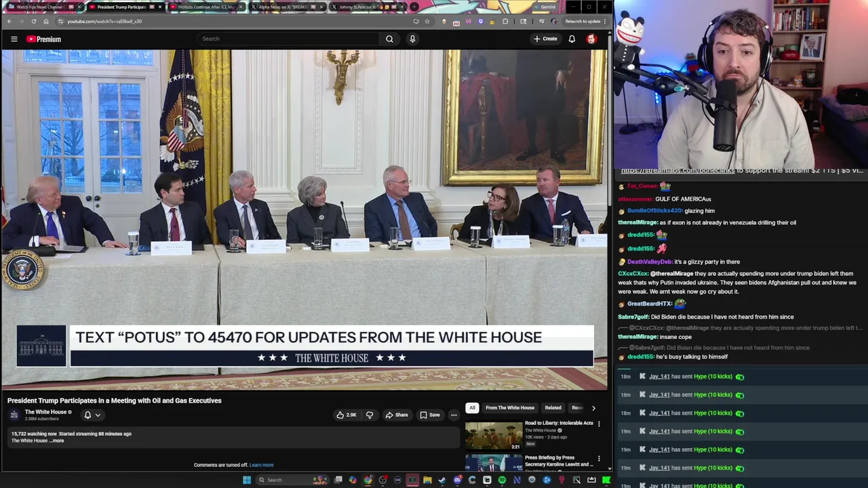
Task: Open user Jay_141 in 18m first hype row
Action: (x=659, y=376)
